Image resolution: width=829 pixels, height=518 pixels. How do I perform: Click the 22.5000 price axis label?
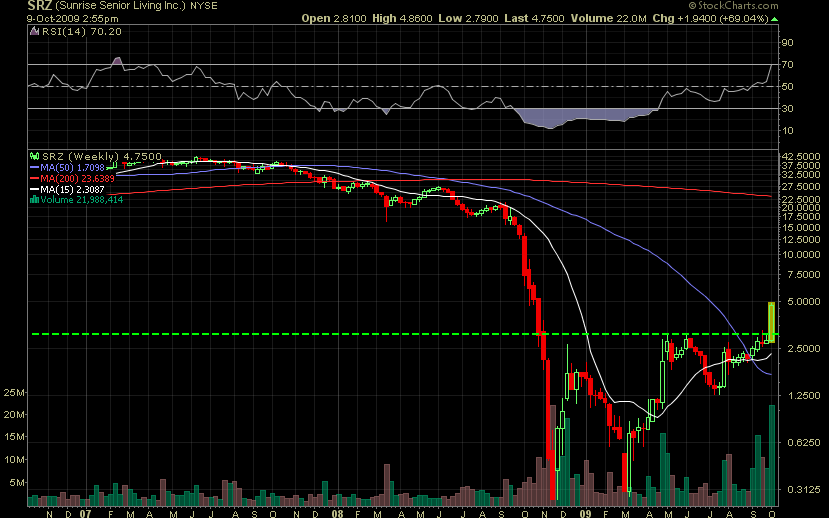pyautogui.click(x=801, y=199)
